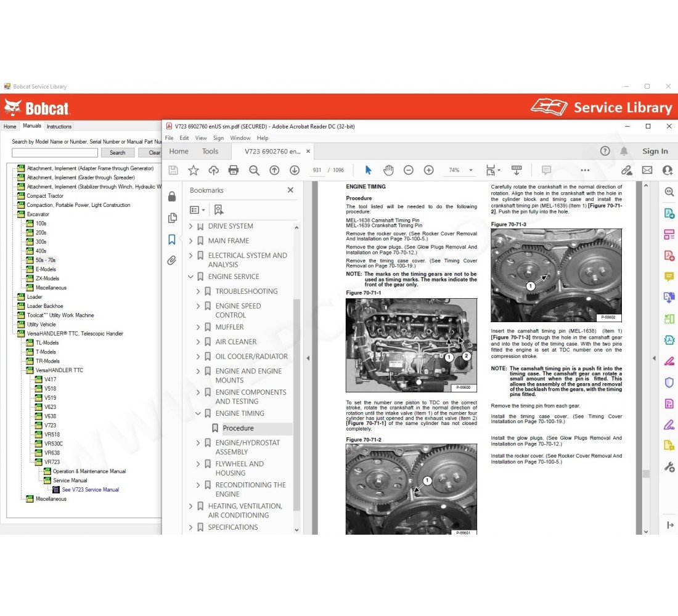Expand the right tools pane
This screenshot has width=678, height=616.
click(670, 525)
